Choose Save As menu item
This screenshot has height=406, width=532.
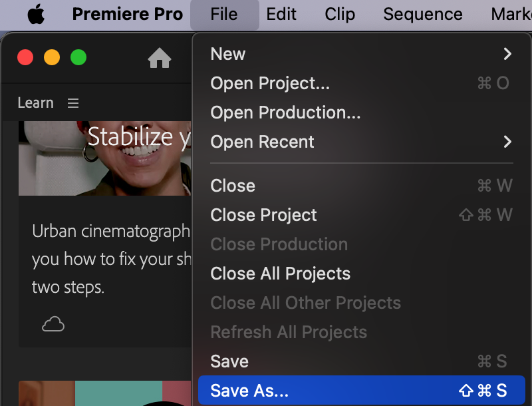[249, 391]
